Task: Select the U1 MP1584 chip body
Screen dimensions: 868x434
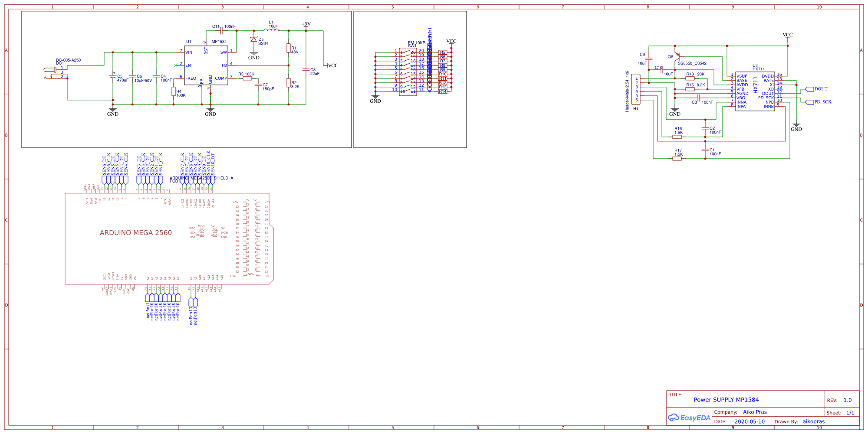Action: click(x=206, y=65)
